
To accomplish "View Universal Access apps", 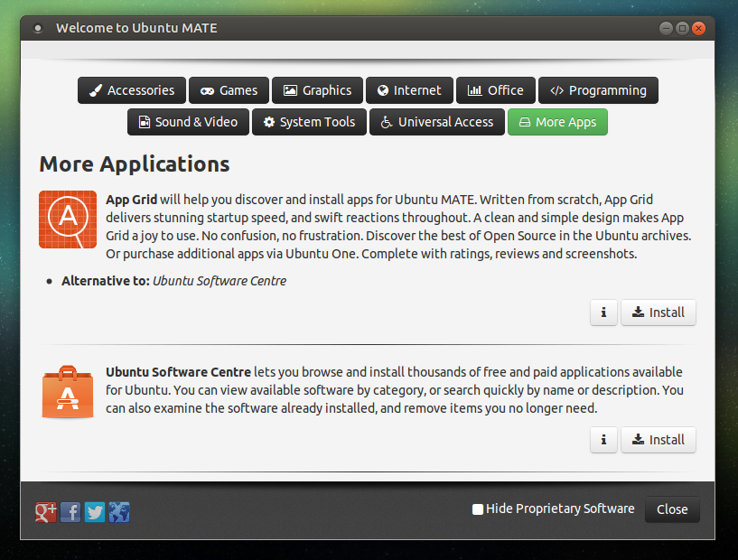I will click(x=436, y=121).
